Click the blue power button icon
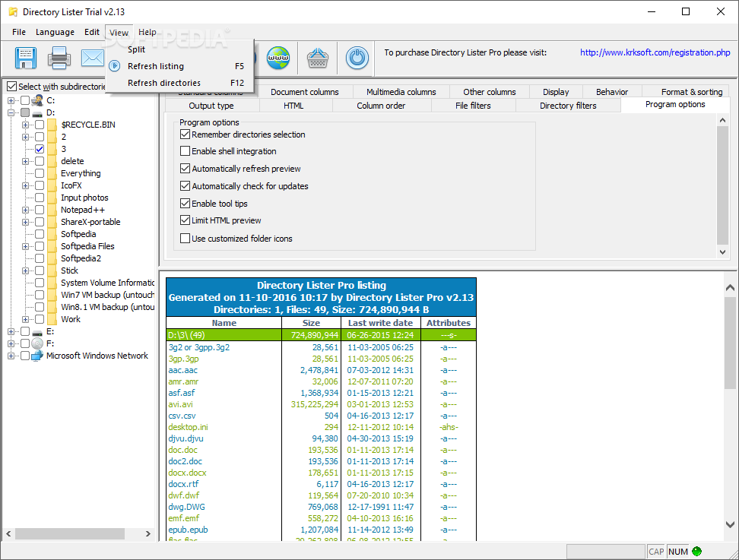Viewport: 739px width, 560px height. coord(357,58)
